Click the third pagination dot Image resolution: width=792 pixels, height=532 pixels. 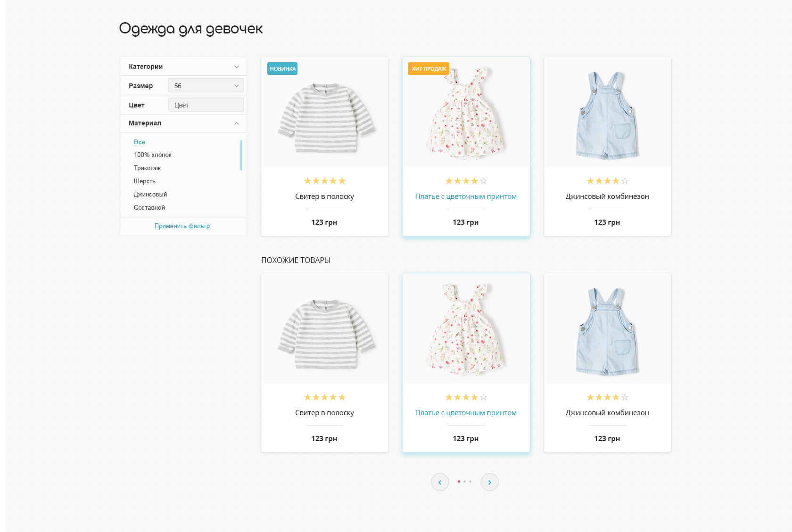tap(470, 482)
